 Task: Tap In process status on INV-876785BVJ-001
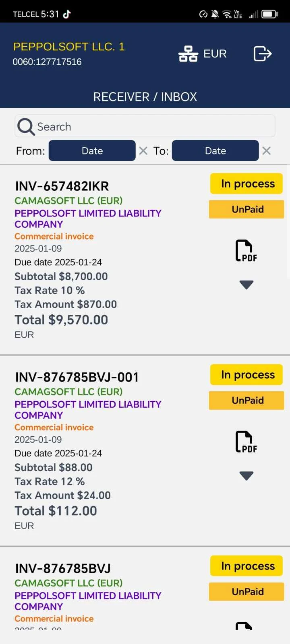point(246,375)
